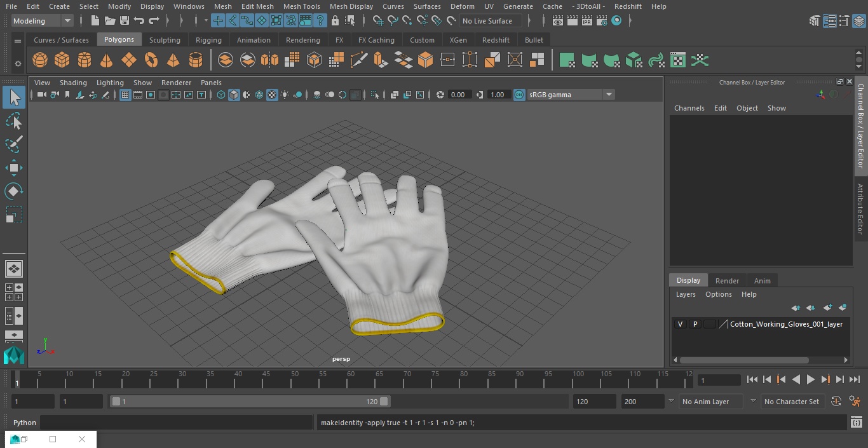Create a polygon torus from the shelf
Image resolution: width=868 pixels, height=448 pixels.
point(151,60)
